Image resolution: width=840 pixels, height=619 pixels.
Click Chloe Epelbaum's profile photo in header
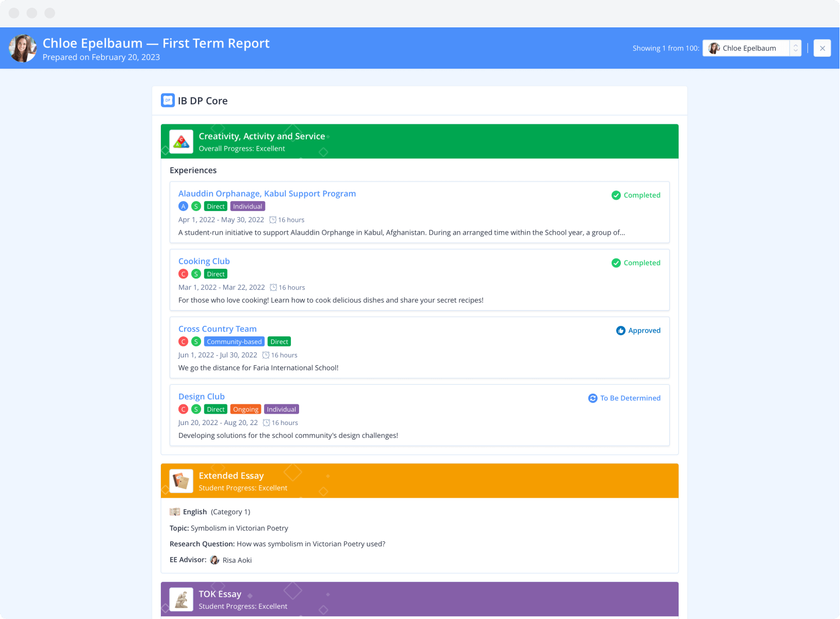[x=23, y=48]
